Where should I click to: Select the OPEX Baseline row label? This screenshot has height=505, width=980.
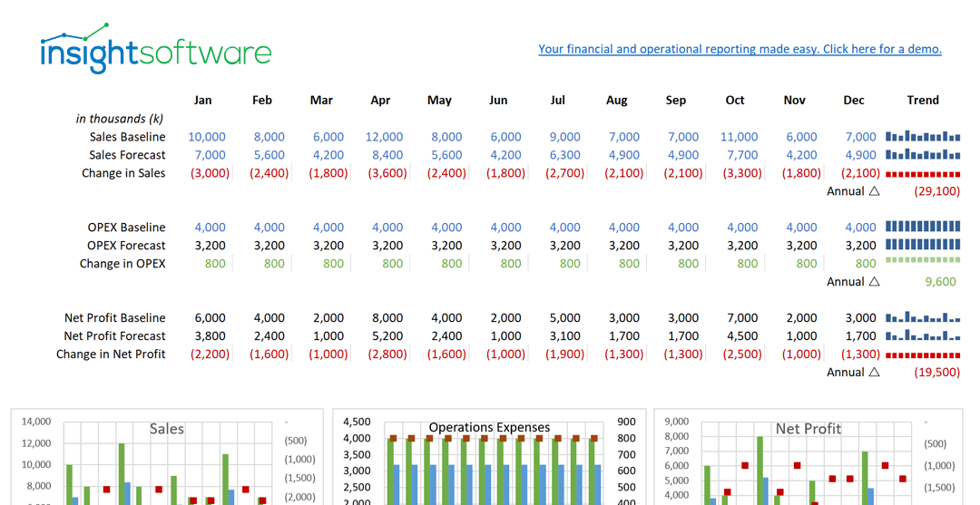(127, 228)
